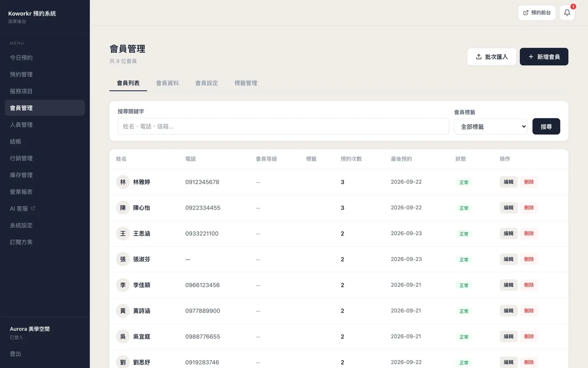Screen dimensions: 588x368
Task: Click avatar icon for 李佳穎
Action: pyautogui.click(x=123, y=285)
